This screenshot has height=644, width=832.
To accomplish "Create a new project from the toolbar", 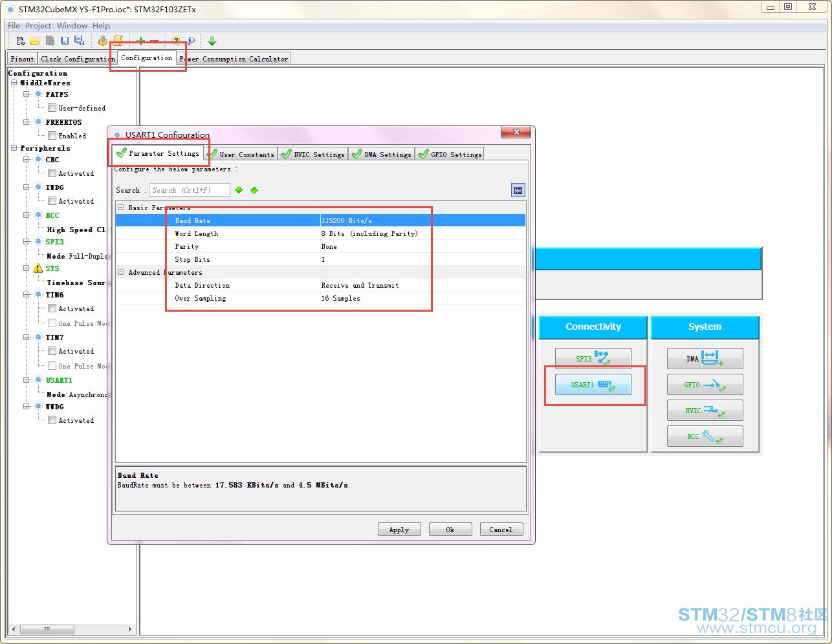I will pyautogui.click(x=21, y=41).
